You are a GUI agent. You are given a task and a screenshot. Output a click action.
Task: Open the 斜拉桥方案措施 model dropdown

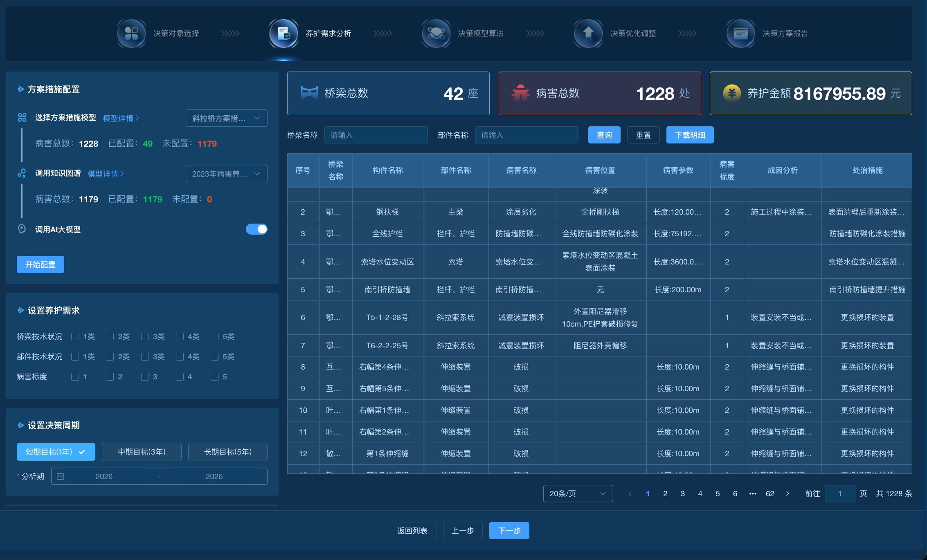click(226, 118)
